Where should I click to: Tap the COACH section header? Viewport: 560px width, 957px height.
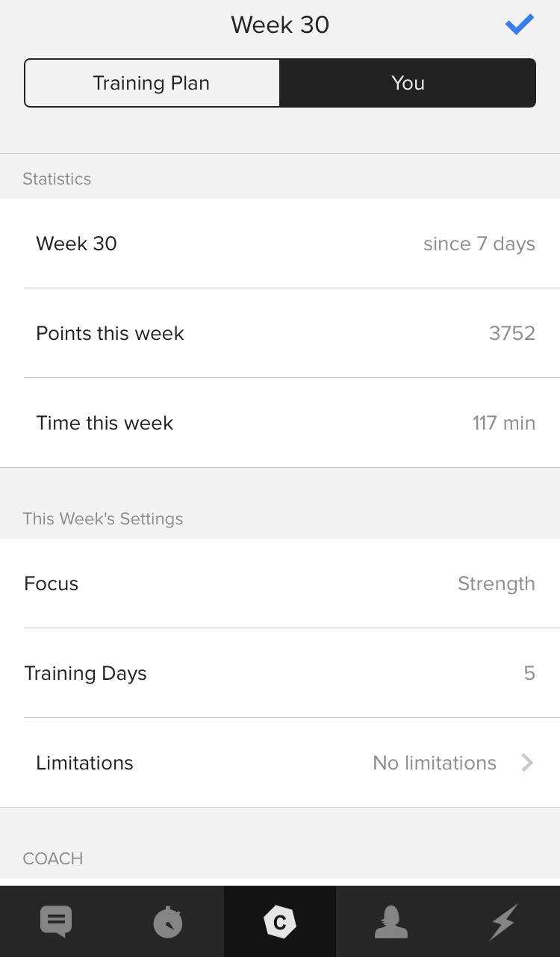coord(53,858)
